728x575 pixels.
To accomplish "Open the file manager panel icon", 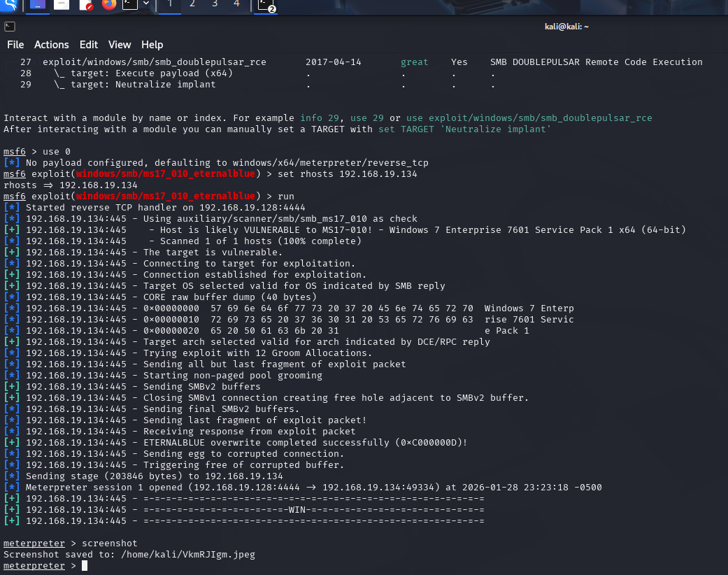I will (62, 5).
